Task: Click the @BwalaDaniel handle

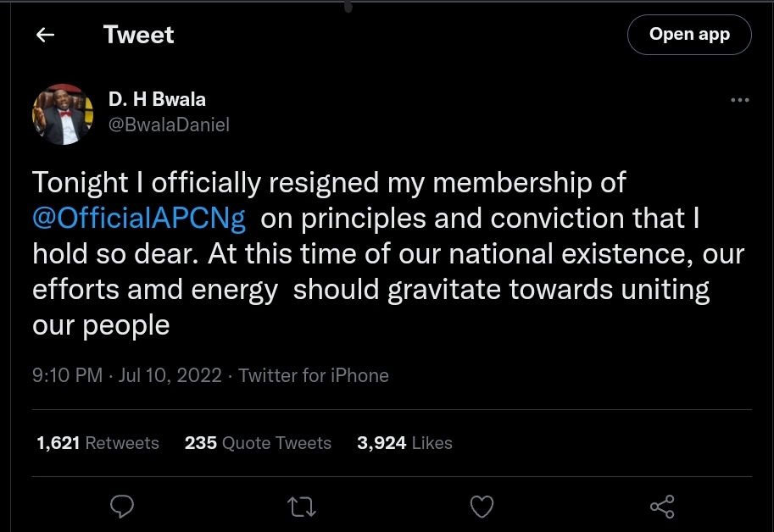Action: pyautogui.click(x=169, y=125)
